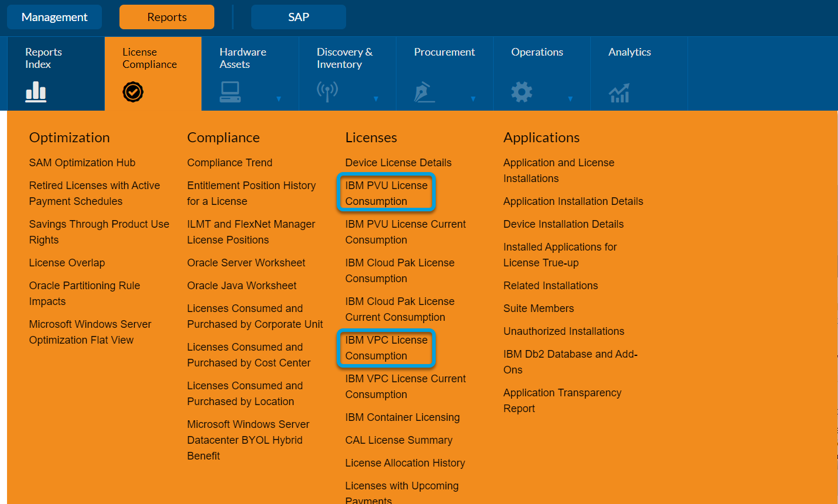Open Installed Applications for License True-up
Image resolution: width=838 pixels, height=504 pixels.
(x=560, y=255)
